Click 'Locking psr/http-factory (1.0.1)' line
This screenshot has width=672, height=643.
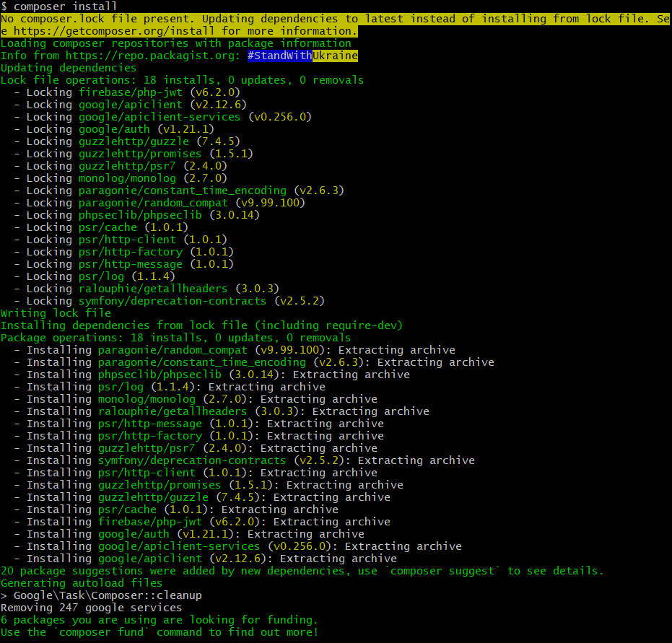click(123, 253)
